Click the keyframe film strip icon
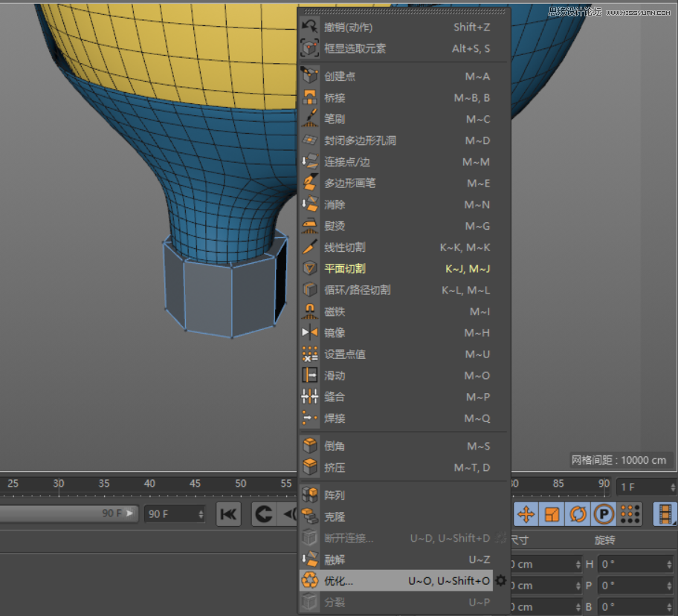 click(664, 514)
